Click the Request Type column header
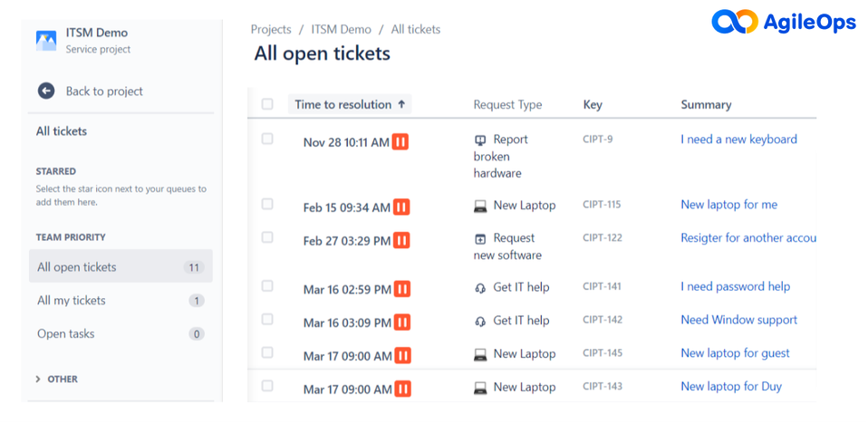 [x=507, y=105]
